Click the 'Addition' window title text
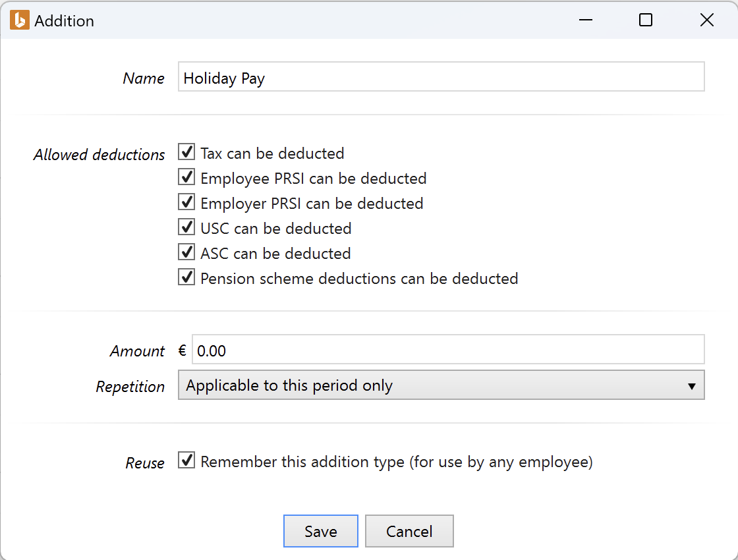 64,21
